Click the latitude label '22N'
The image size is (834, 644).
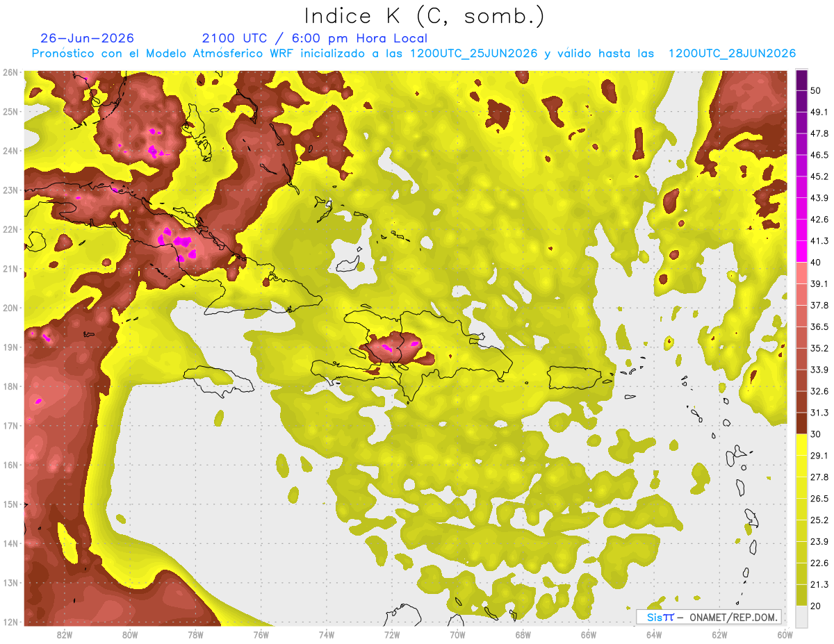coord(10,229)
